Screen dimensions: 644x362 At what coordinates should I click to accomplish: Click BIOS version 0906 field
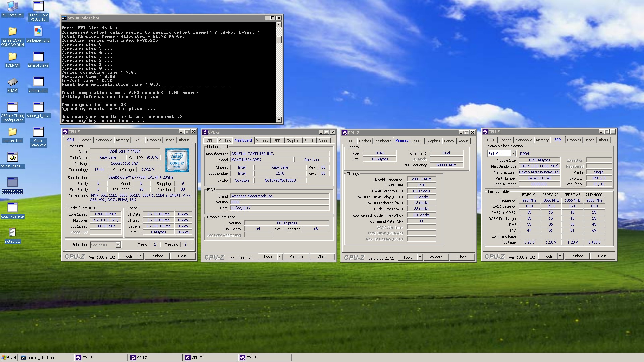tap(280, 202)
